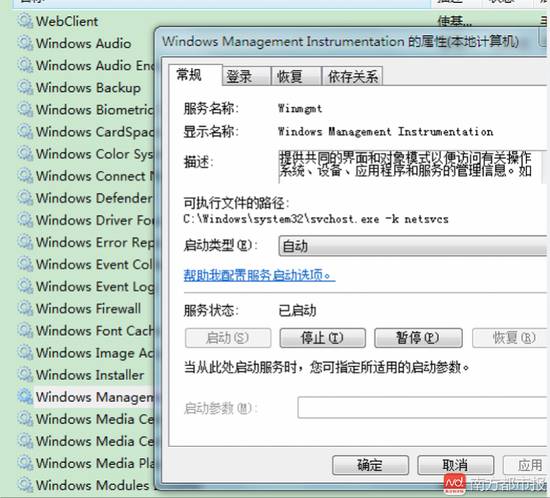Image resolution: width=550 pixels, height=498 pixels.
Task: Switch to the 登录 tab
Action: tap(247, 76)
